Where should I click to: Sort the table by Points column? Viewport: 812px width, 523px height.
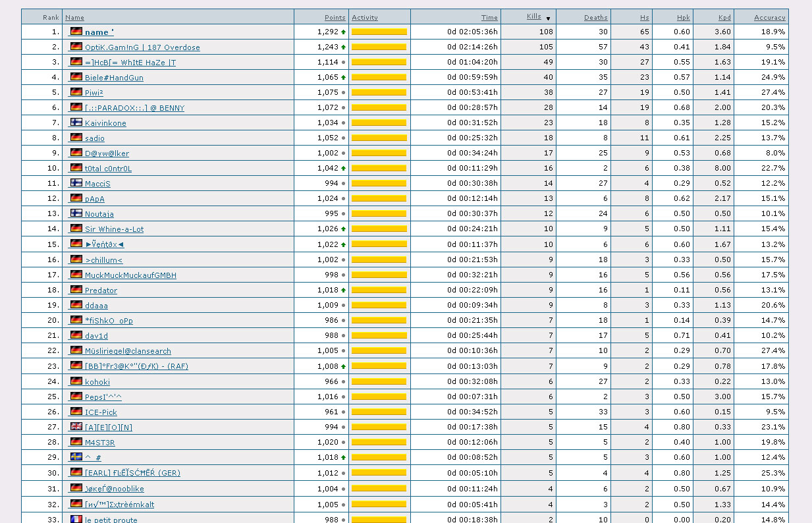pyautogui.click(x=335, y=17)
